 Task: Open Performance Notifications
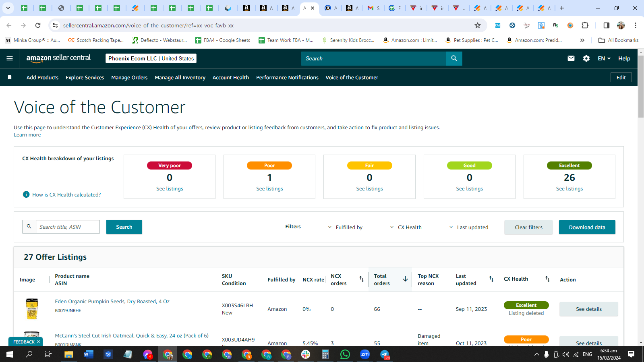tap(287, 77)
